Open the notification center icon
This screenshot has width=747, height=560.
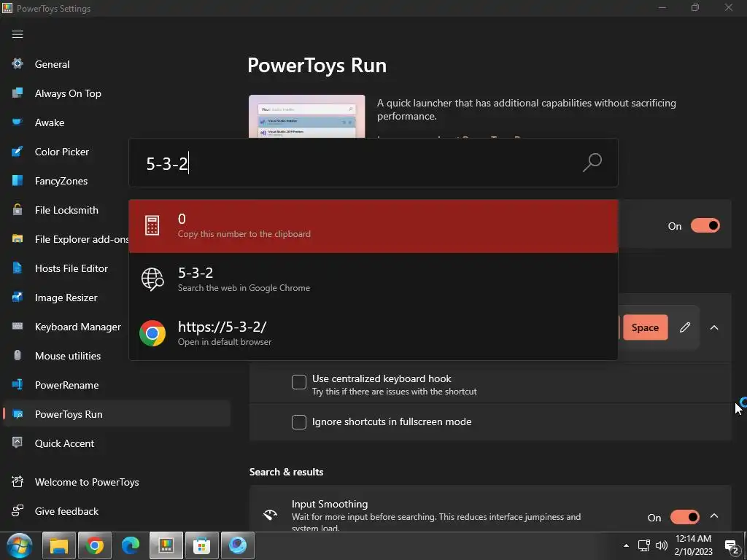coord(731,546)
